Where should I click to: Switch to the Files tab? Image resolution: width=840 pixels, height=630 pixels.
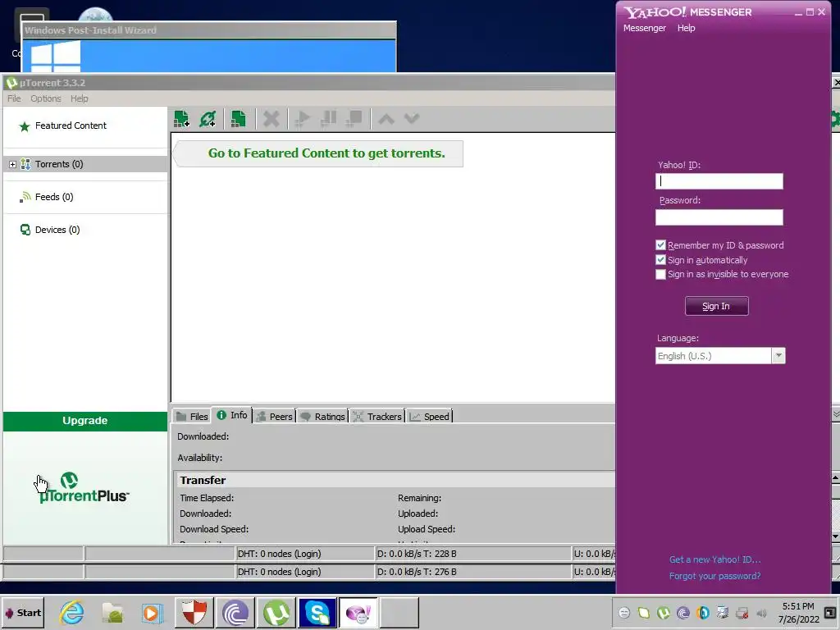click(x=192, y=416)
